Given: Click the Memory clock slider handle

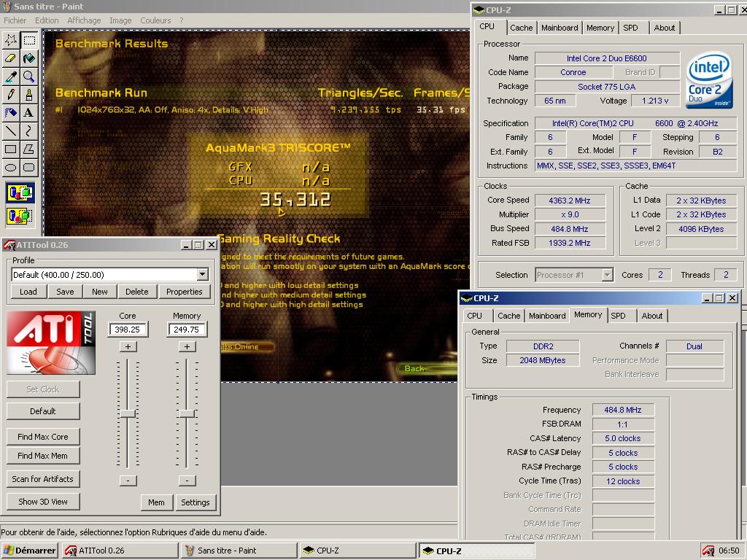Looking at the screenshot, I should pos(187,413).
